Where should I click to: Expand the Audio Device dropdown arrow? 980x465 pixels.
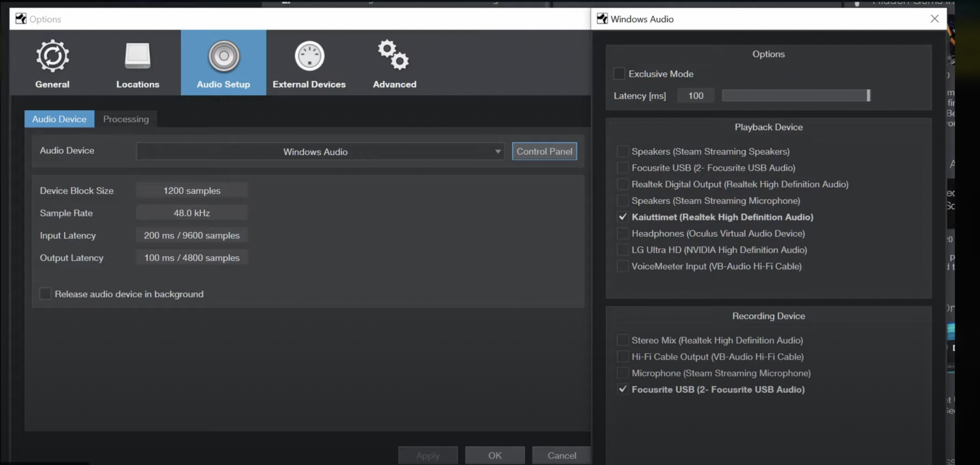[498, 151]
